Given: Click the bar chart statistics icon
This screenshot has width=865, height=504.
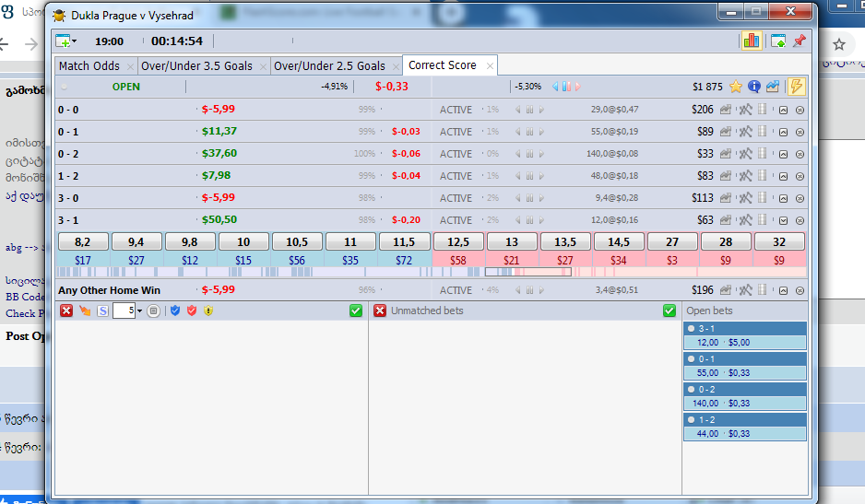Looking at the screenshot, I should 752,41.
